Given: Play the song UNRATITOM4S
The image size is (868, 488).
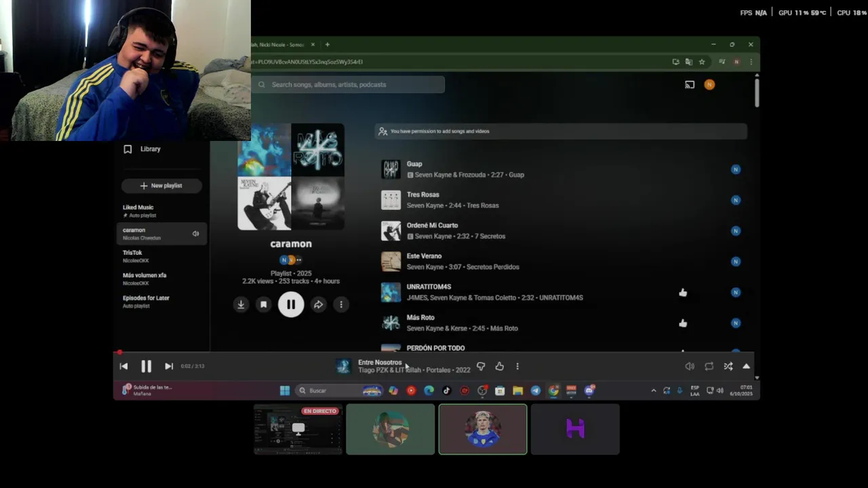Looking at the screenshot, I should (x=429, y=287).
